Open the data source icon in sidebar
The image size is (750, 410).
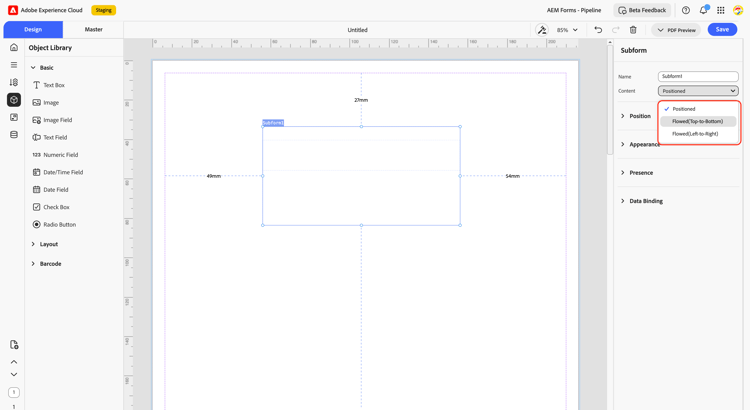click(x=14, y=134)
